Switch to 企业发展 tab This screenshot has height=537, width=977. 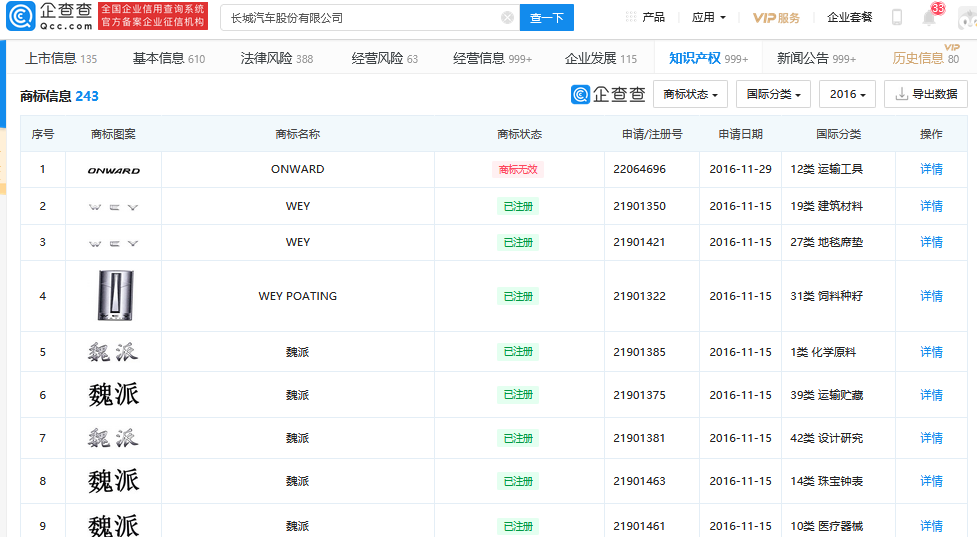pos(601,58)
